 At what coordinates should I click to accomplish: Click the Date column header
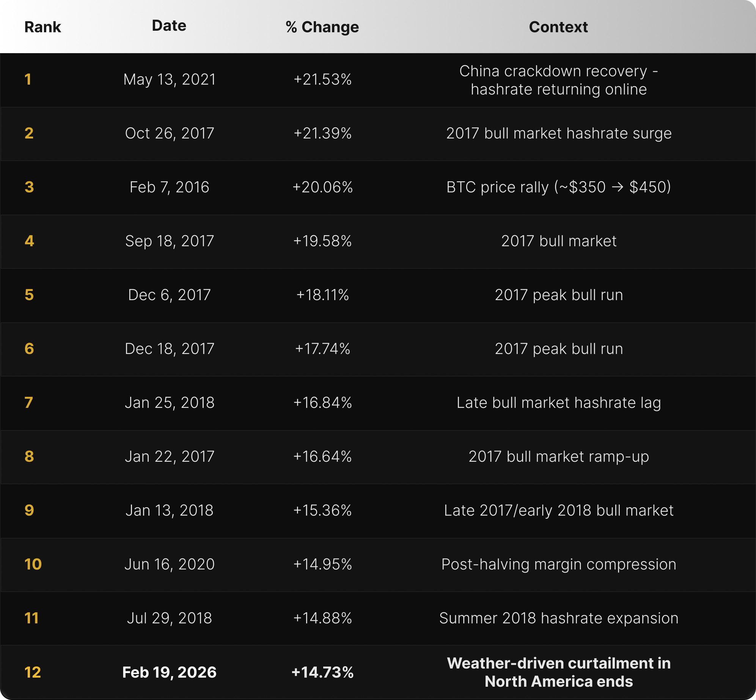169,26
